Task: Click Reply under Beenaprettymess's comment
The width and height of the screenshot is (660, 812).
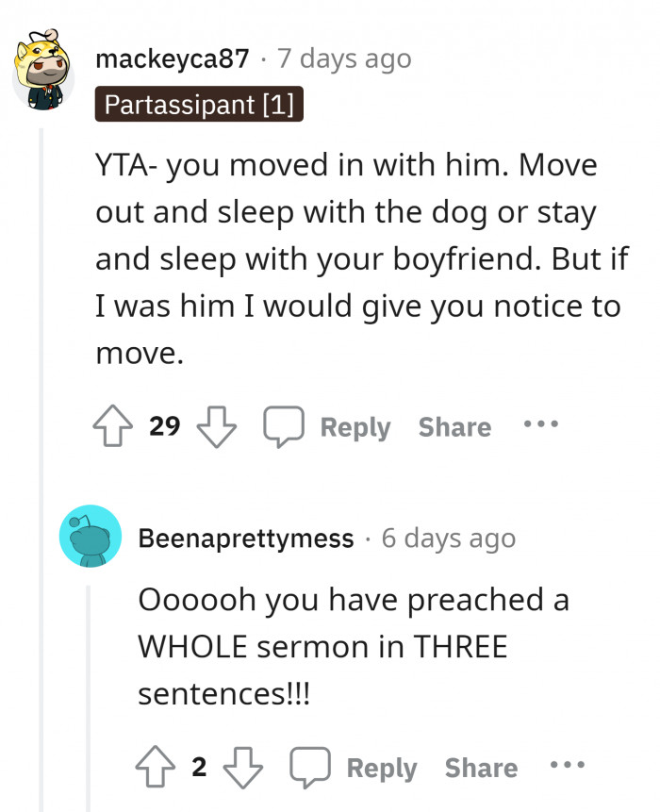Action: pos(381,768)
